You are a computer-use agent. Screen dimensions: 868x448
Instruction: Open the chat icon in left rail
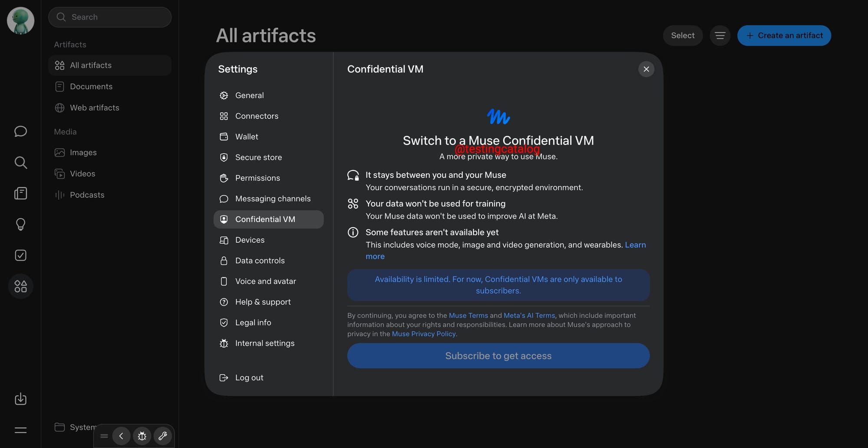tap(20, 131)
